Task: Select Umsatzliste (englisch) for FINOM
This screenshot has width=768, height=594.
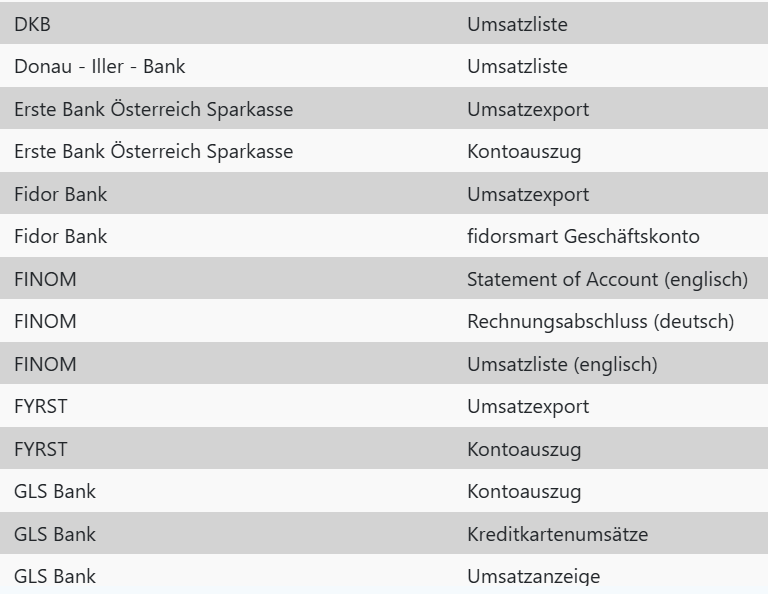Action: (562, 365)
